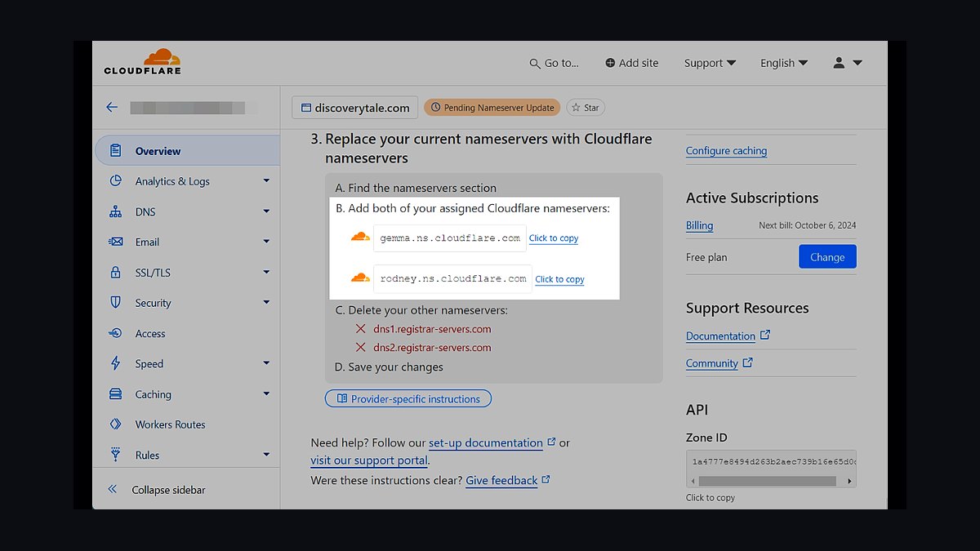This screenshot has width=980, height=551.
Task: Star the discoverytale.com site
Action: 585,108
